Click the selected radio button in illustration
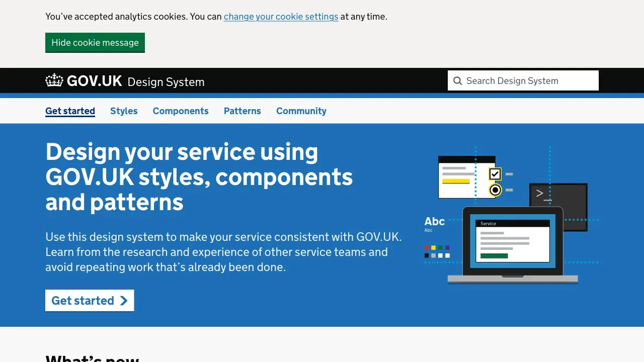 click(x=495, y=190)
